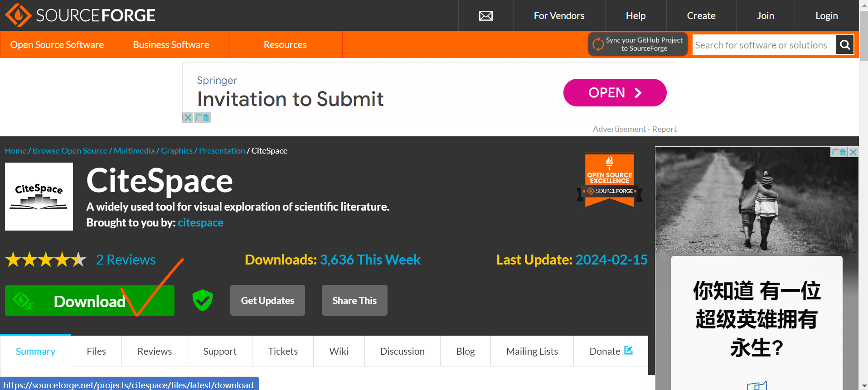This screenshot has height=390, width=868.
Task: Click the green Download button
Action: [x=90, y=300]
